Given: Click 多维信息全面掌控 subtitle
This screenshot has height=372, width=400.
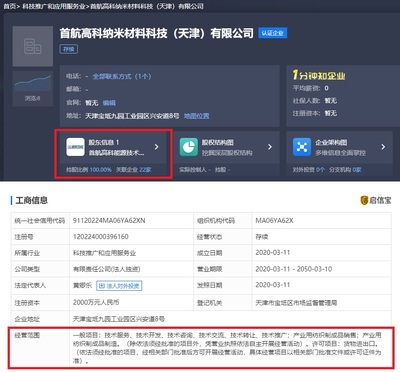Looking at the screenshot, I should pos(340,153).
